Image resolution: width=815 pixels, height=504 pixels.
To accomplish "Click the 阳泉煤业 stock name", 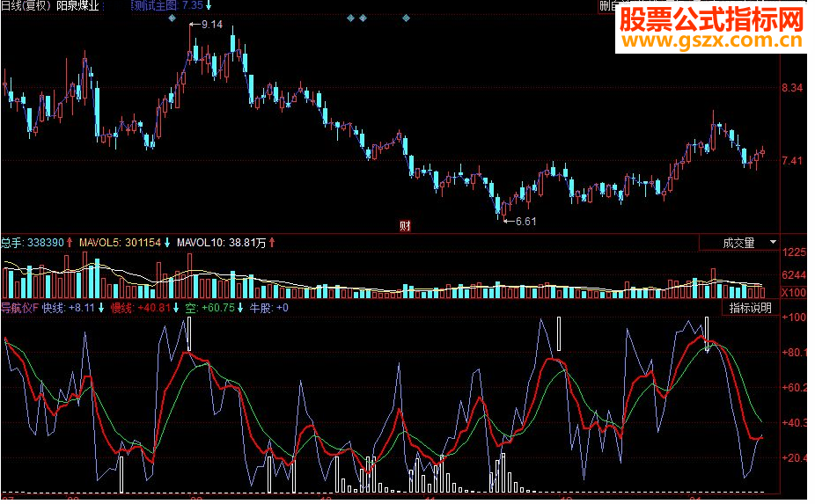I will 77,5.
